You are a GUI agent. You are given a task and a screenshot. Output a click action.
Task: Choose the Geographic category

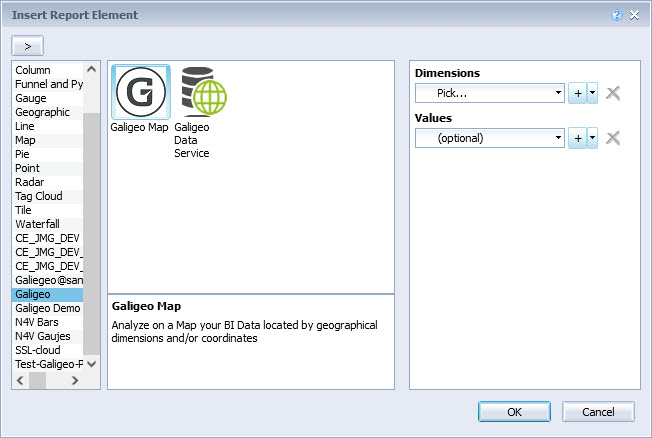(x=48, y=112)
